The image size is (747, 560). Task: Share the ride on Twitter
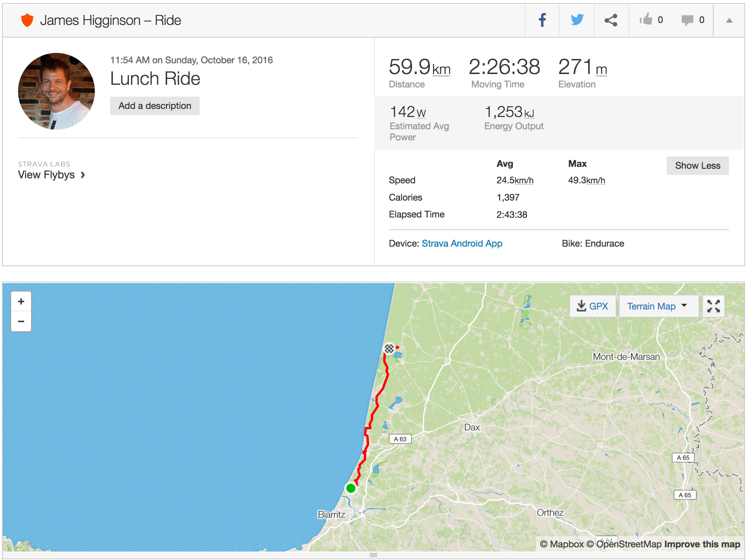point(577,20)
